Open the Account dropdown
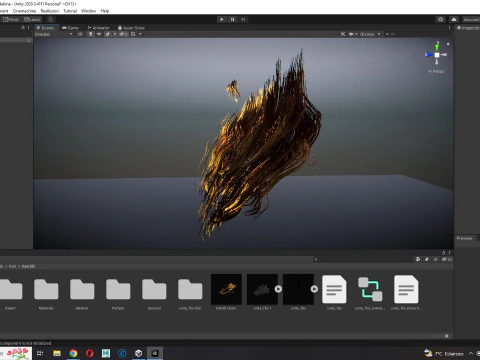The image size is (480, 360). 471,19
